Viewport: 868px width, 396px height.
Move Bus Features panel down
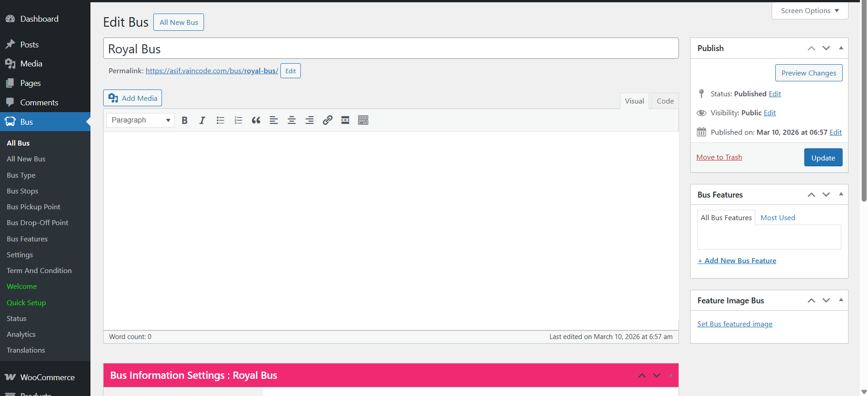(x=826, y=195)
